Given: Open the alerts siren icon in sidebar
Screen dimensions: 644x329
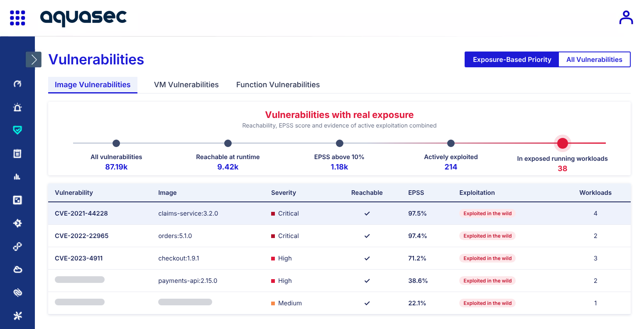Looking at the screenshot, I should click(17, 107).
